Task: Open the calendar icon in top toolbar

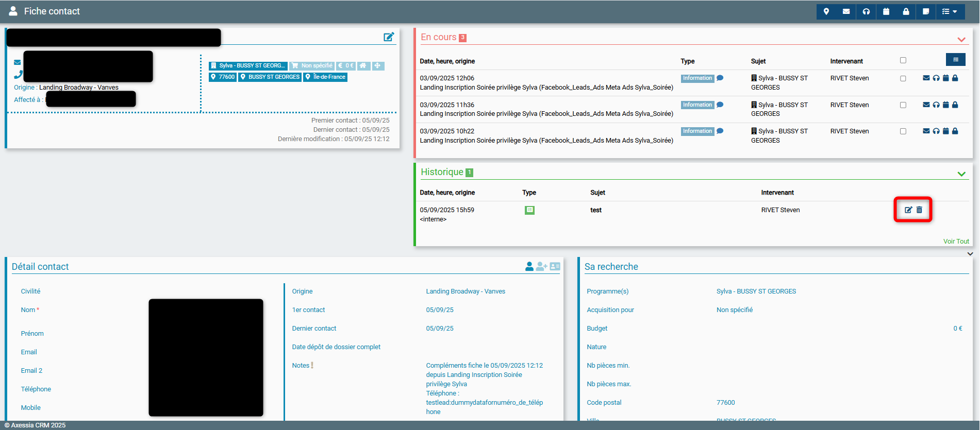Action: (886, 11)
